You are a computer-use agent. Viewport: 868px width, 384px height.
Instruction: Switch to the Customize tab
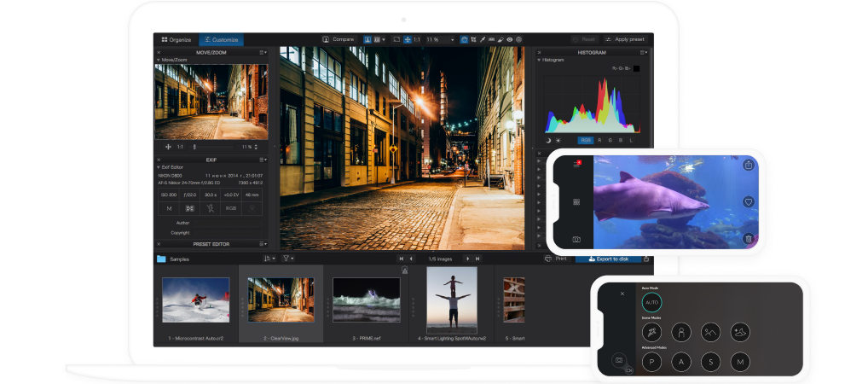pyautogui.click(x=221, y=40)
